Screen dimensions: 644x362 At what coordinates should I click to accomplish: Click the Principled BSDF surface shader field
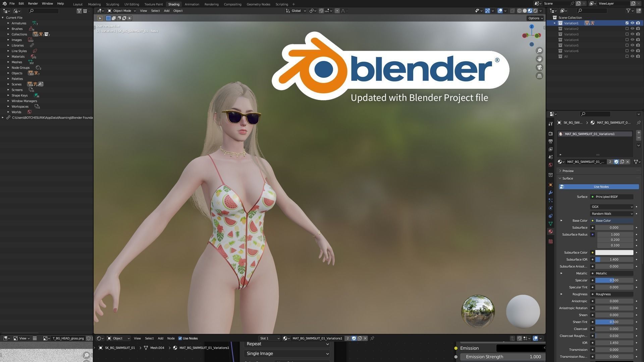coord(611,197)
